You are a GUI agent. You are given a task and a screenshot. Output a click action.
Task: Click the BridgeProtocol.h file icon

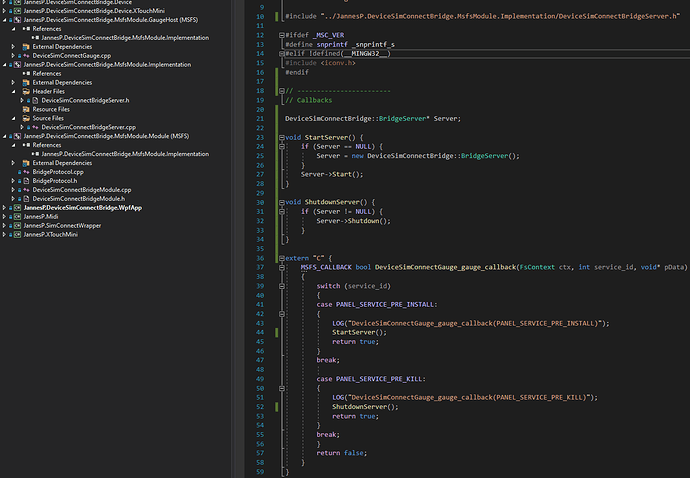pyautogui.click(x=26, y=181)
